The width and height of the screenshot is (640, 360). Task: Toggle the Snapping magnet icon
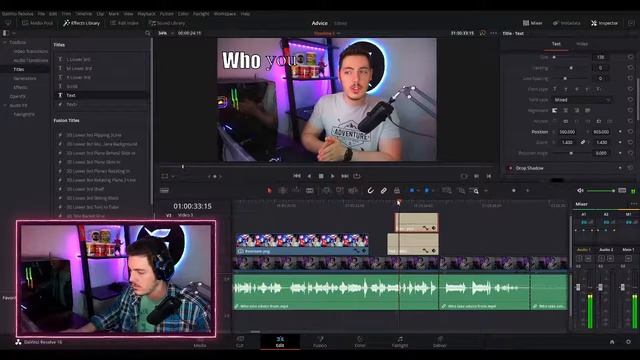click(370, 191)
